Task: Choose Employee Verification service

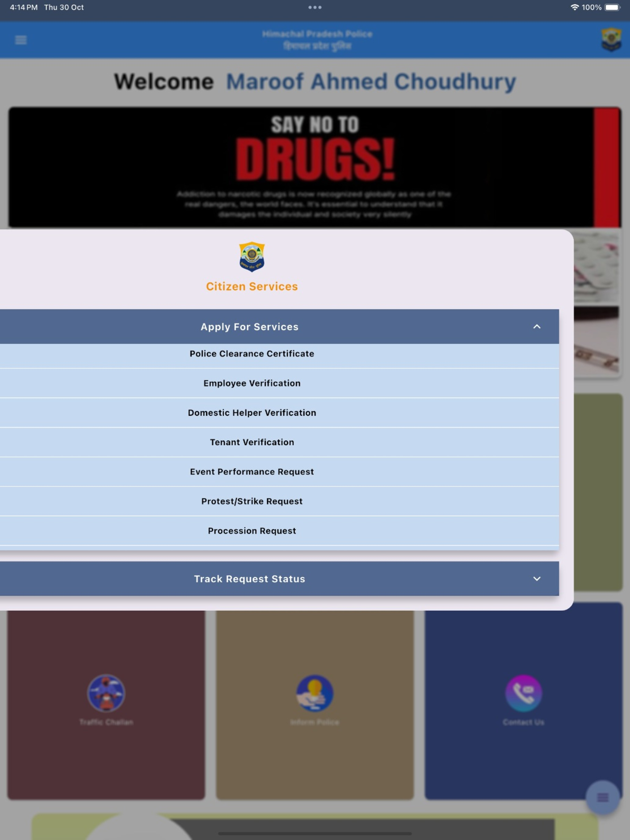Action: 280,383
